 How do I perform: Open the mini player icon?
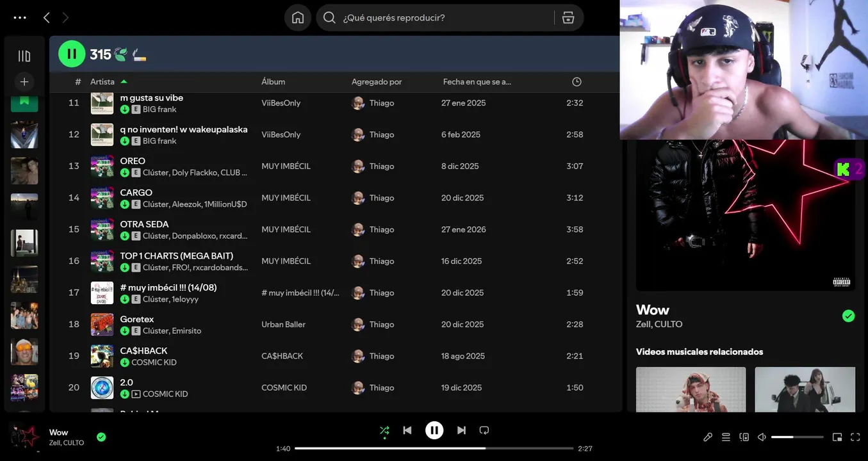tap(837, 437)
